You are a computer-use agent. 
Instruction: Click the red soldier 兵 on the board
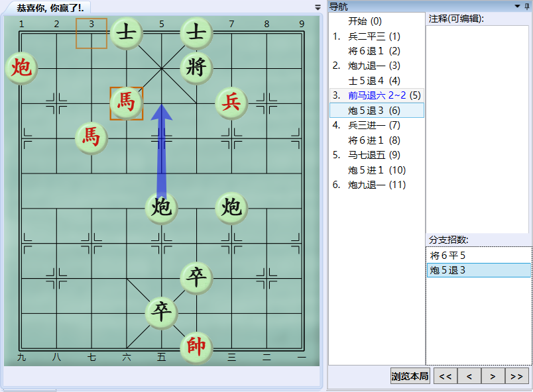[231, 103]
